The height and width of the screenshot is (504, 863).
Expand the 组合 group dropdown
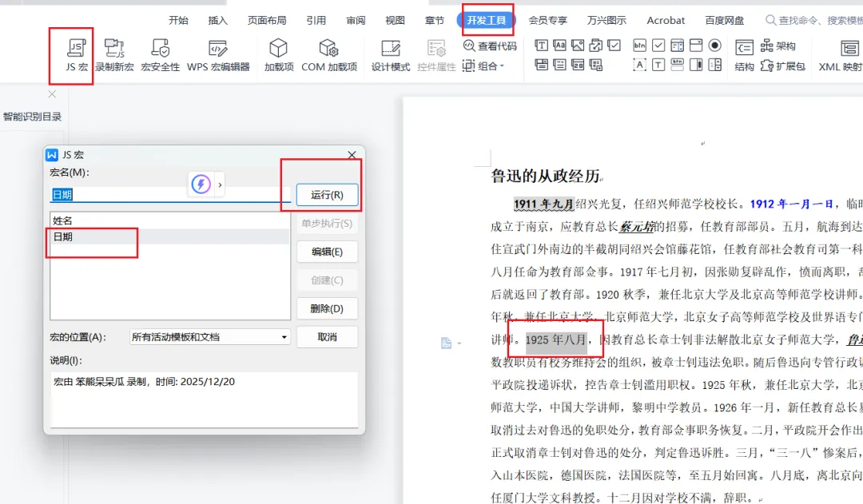click(x=483, y=66)
